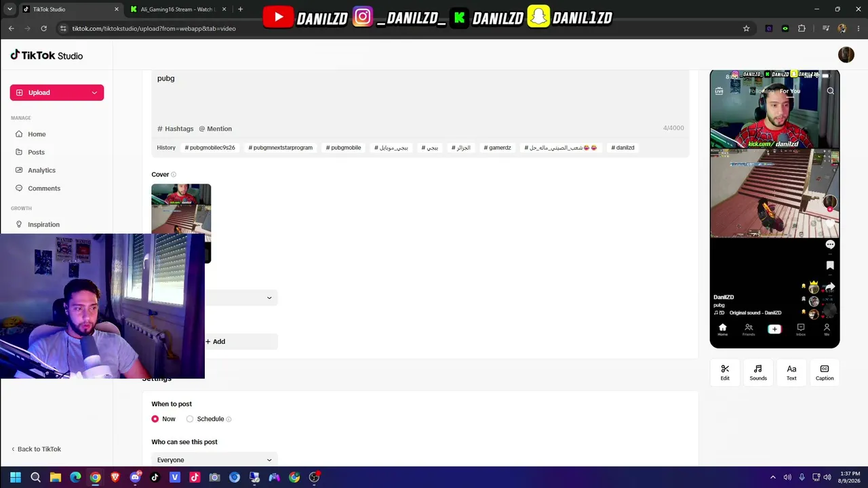Open the Chrome three-dot menu

pos(859,28)
